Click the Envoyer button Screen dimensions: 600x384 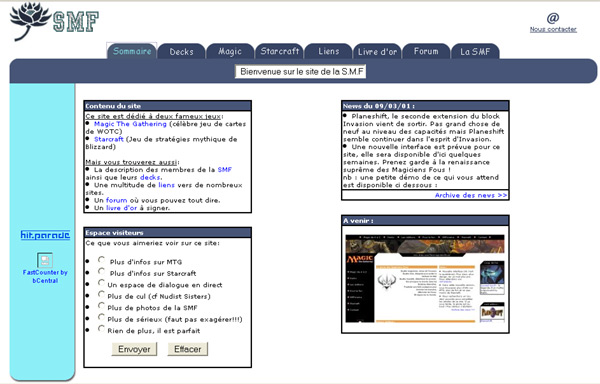pos(134,349)
